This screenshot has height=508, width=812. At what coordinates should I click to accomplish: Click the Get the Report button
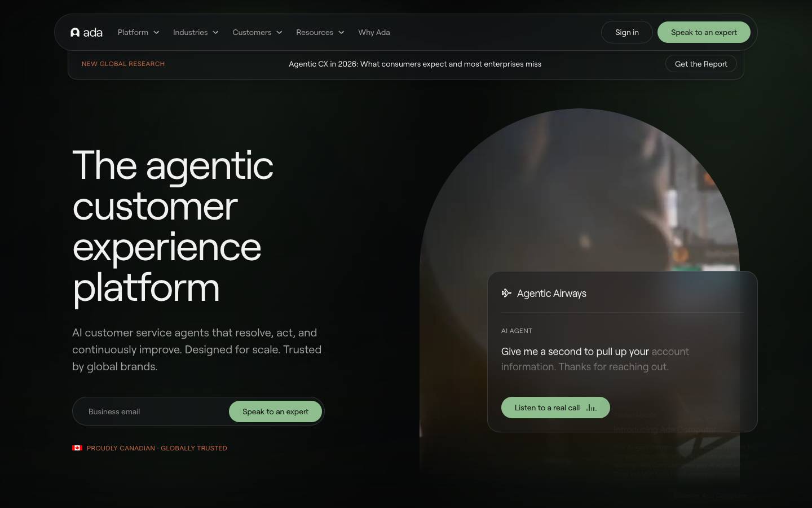point(701,64)
